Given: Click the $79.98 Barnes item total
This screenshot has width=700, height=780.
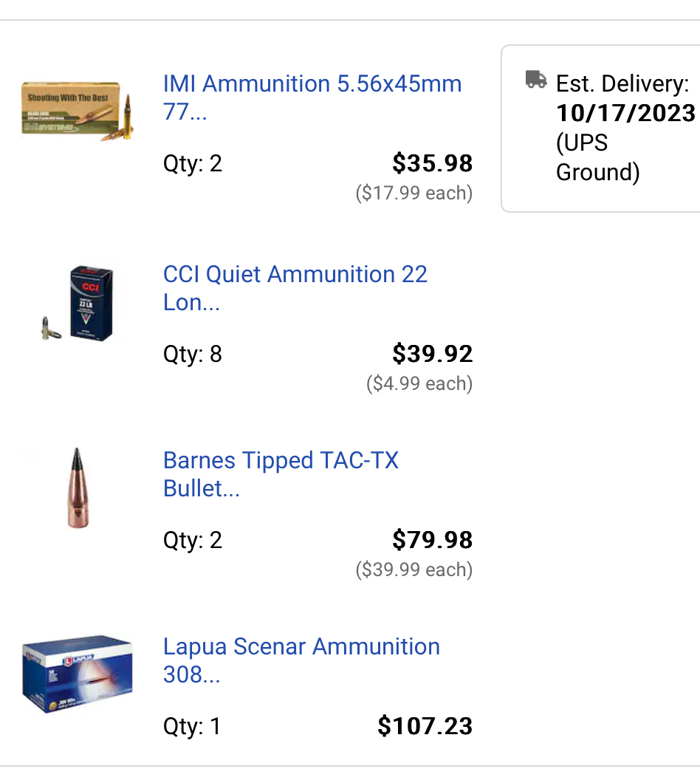Looking at the screenshot, I should tap(432, 540).
